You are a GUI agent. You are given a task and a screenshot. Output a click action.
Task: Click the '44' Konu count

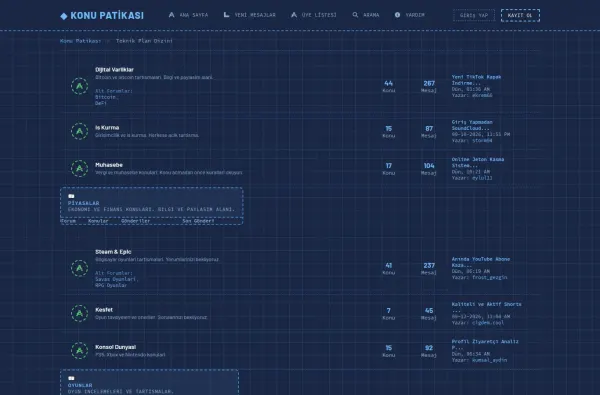click(x=388, y=83)
